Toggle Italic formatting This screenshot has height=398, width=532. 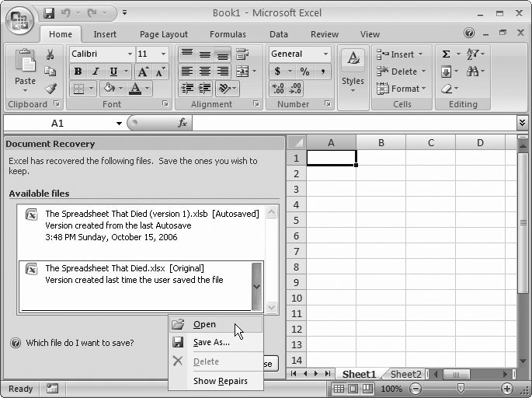pyautogui.click(x=96, y=72)
